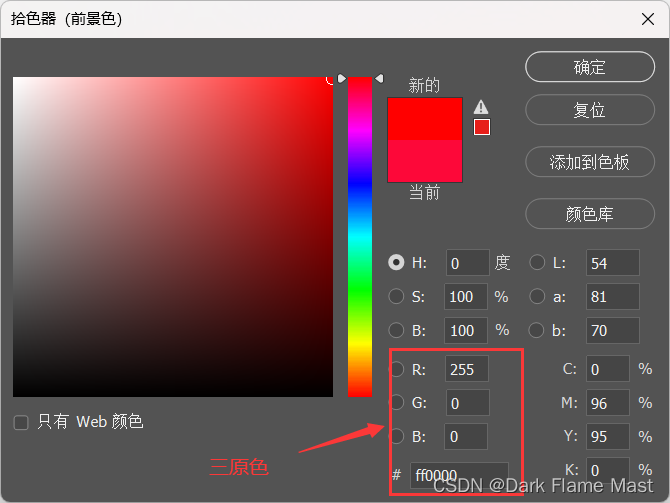Enable the 只有 Web 颜色 checkbox
Image resolution: width=670 pixels, height=503 pixels.
pos(21,422)
